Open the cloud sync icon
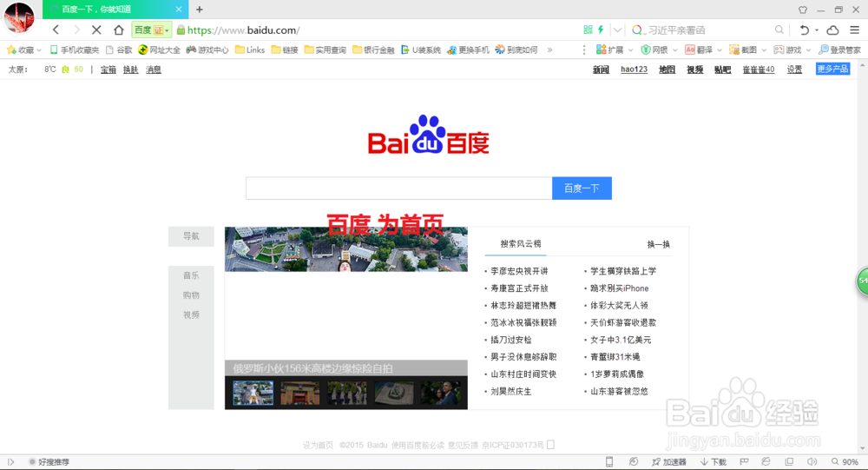Image resolution: width=868 pixels, height=470 pixels. click(832, 30)
